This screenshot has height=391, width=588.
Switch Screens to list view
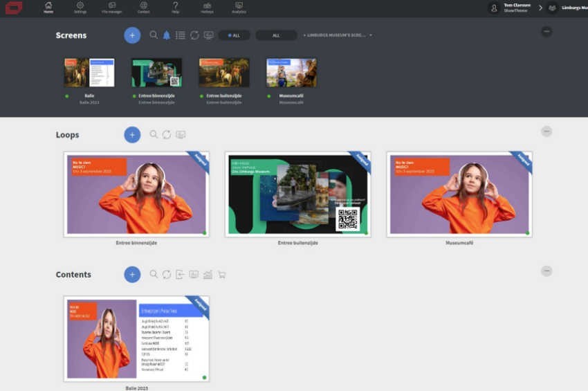[181, 35]
